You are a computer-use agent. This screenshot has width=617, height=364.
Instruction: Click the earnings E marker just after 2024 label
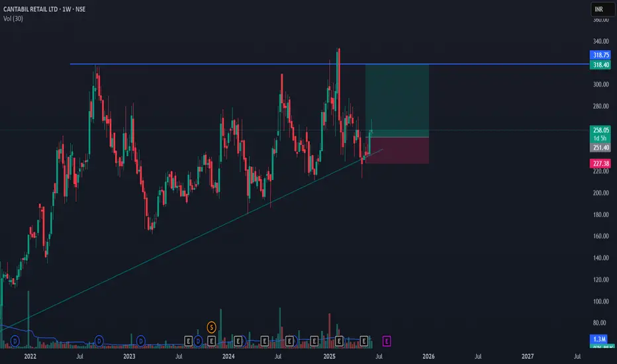(x=238, y=341)
